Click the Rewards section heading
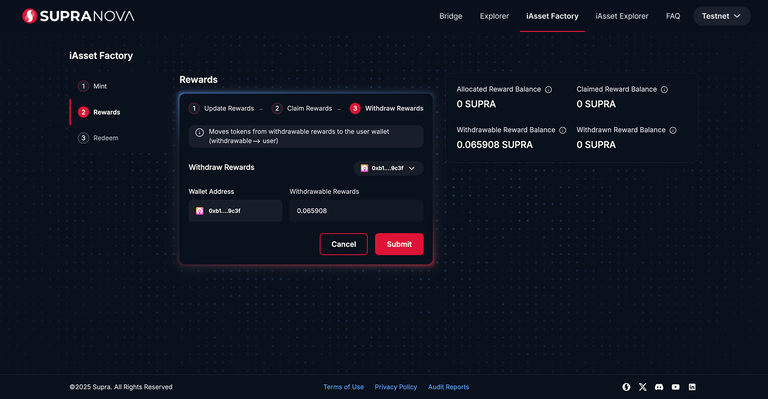The image size is (768, 399). pos(198,80)
